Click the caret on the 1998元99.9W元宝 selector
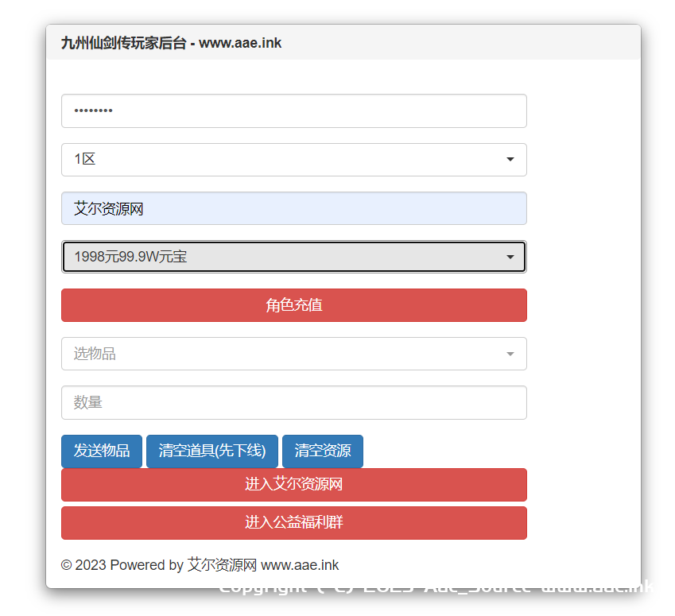The width and height of the screenshot is (675, 616). pyautogui.click(x=510, y=257)
